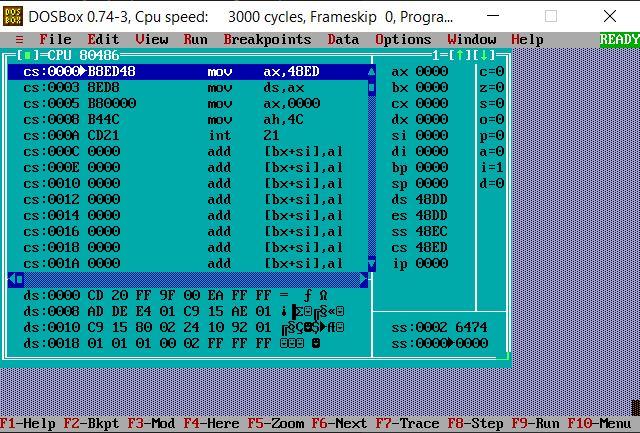Toggle the parity flag p=0

tap(492, 135)
